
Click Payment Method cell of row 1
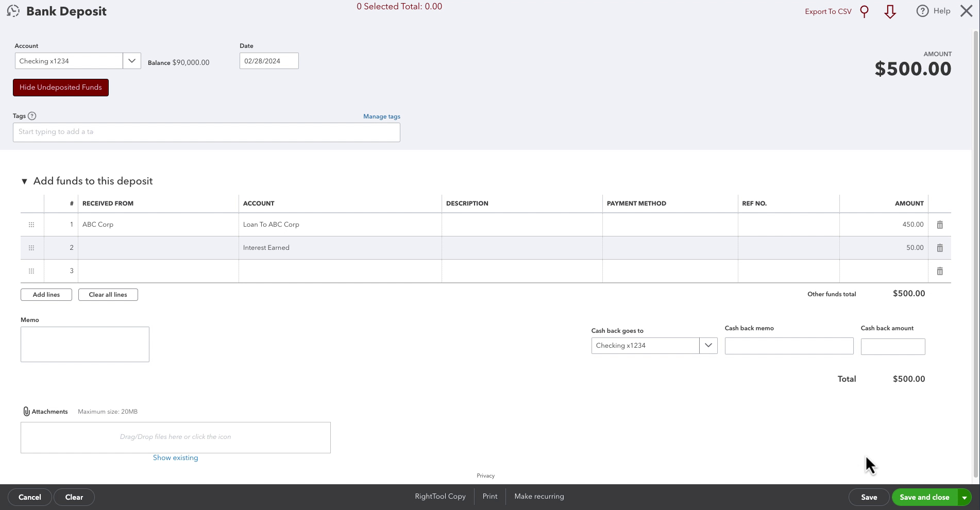670,225
